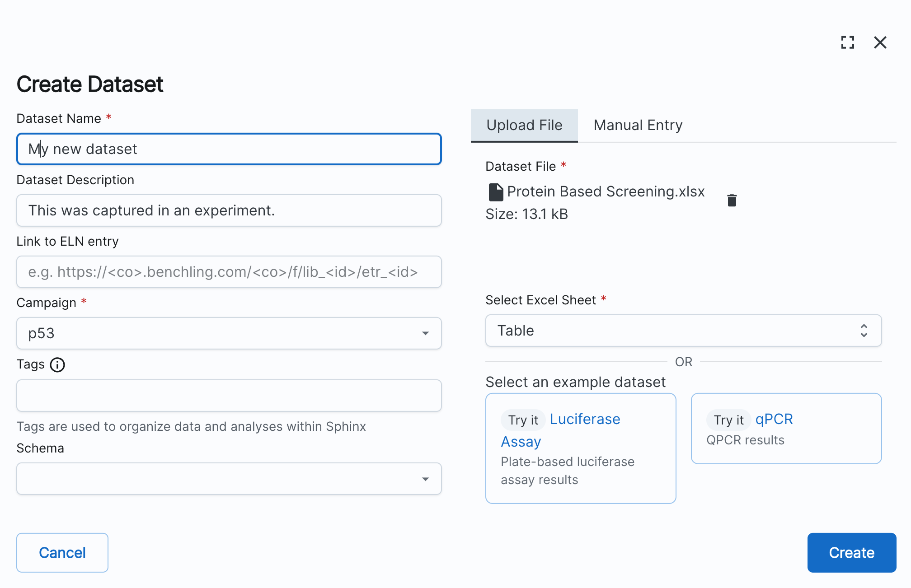Select the Upload File tab

tap(524, 125)
